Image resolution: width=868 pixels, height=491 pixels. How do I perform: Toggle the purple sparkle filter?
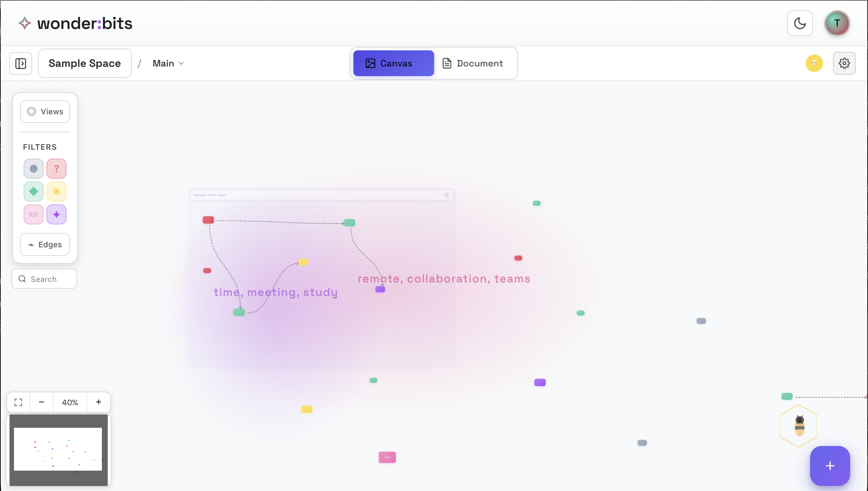(x=56, y=214)
